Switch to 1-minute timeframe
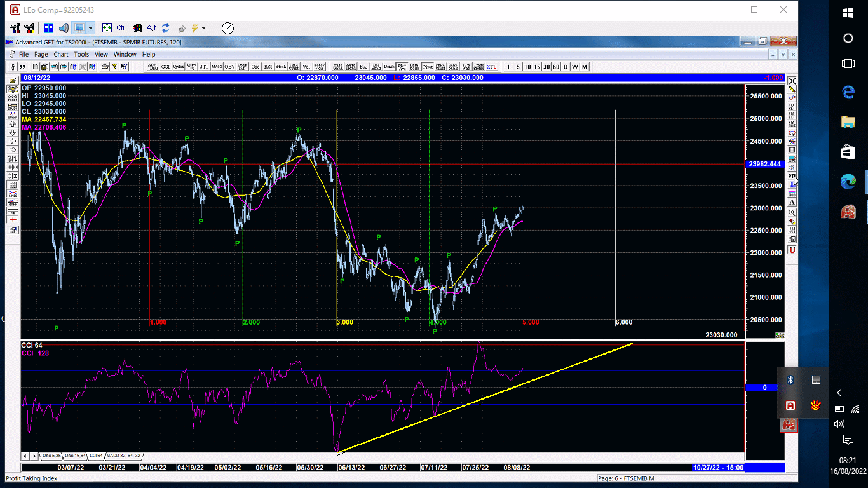 508,66
